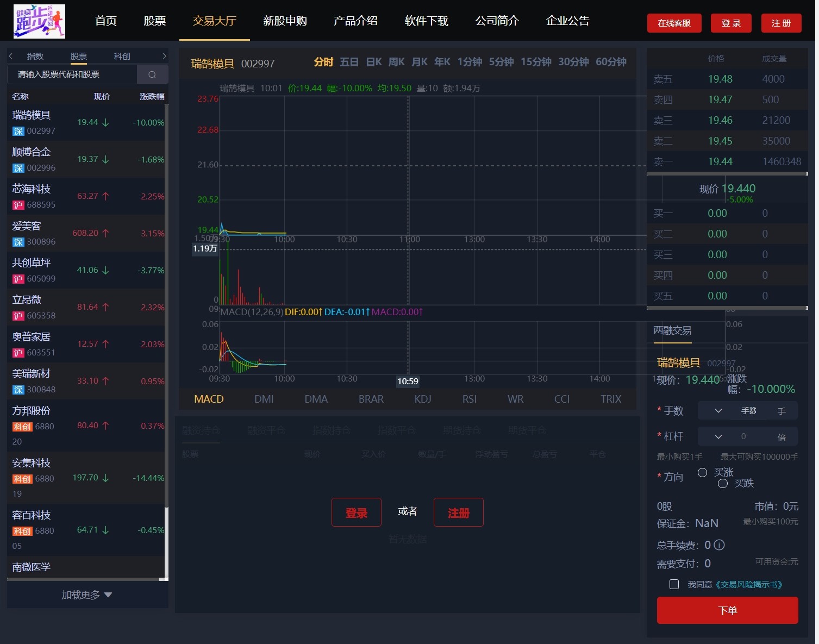819x644 pixels.
Task: Open the 手数 dropdown
Action: (x=717, y=411)
